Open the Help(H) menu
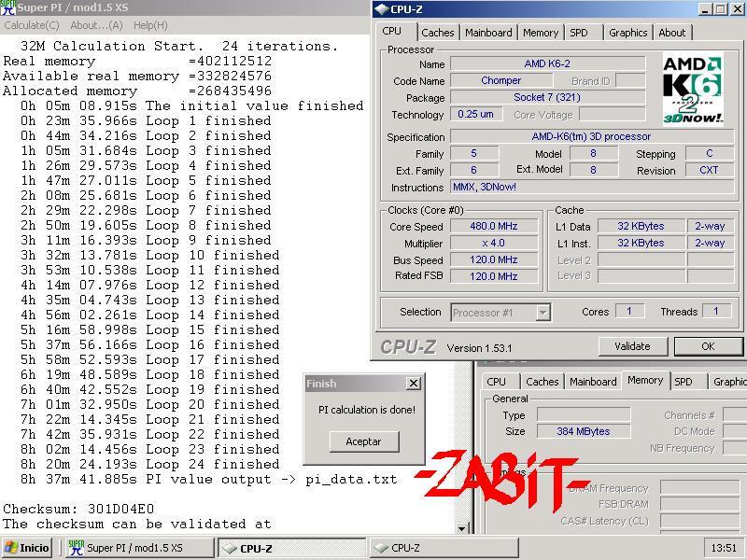Image resolution: width=747 pixels, height=560 pixels. point(150,25)
